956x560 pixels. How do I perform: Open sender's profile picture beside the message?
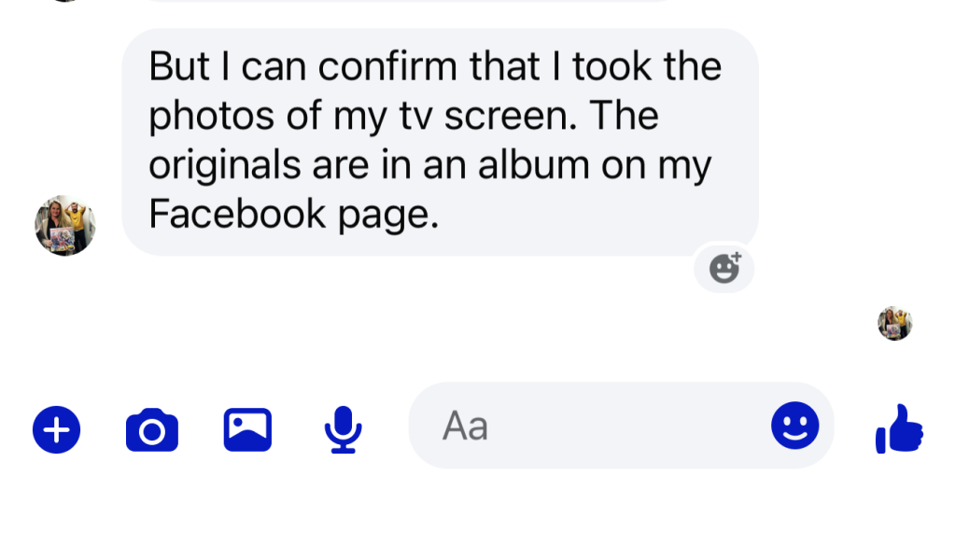click(x=65, y=225)
